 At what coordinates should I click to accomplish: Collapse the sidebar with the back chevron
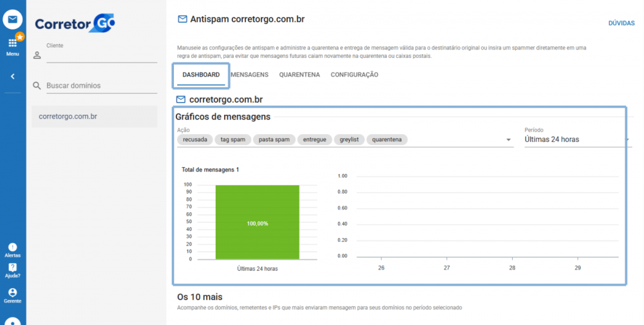point(13,76)
